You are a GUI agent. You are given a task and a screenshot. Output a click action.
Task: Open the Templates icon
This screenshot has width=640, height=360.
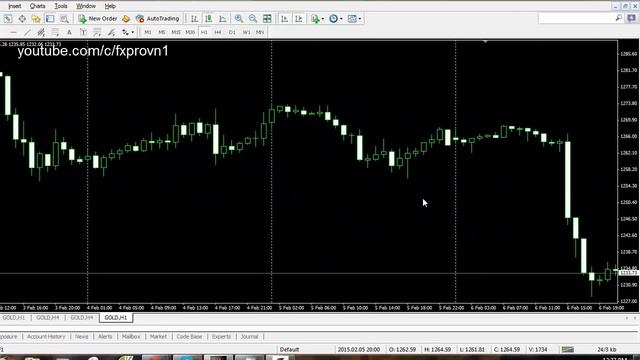pyautogui.click(x=352, y=18)
